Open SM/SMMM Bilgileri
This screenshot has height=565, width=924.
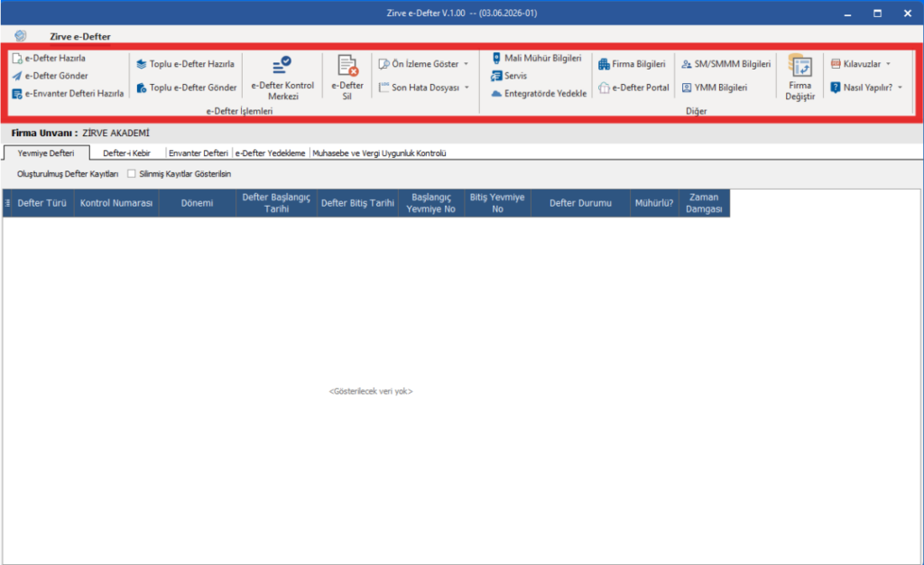(726, 64)
